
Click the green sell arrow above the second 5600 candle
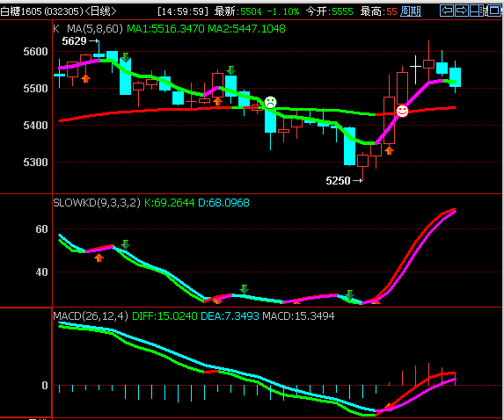point(126,57)
